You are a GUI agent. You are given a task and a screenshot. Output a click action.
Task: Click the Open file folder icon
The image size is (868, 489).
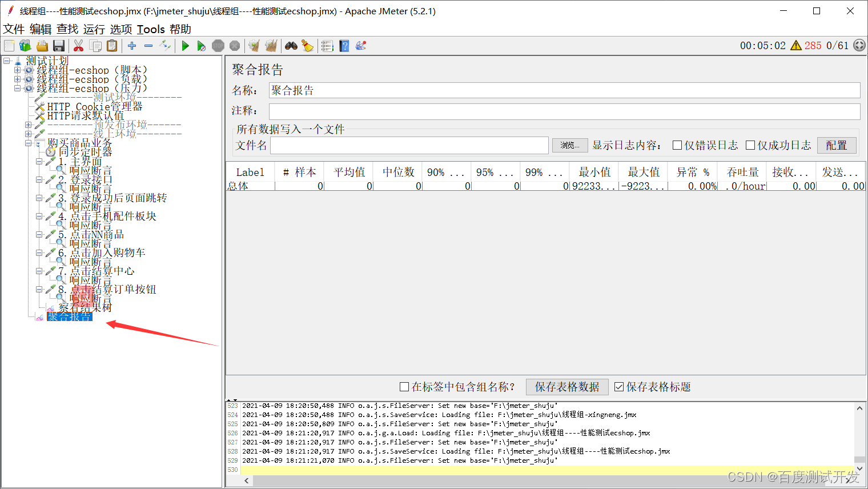[x=42, y=46]
